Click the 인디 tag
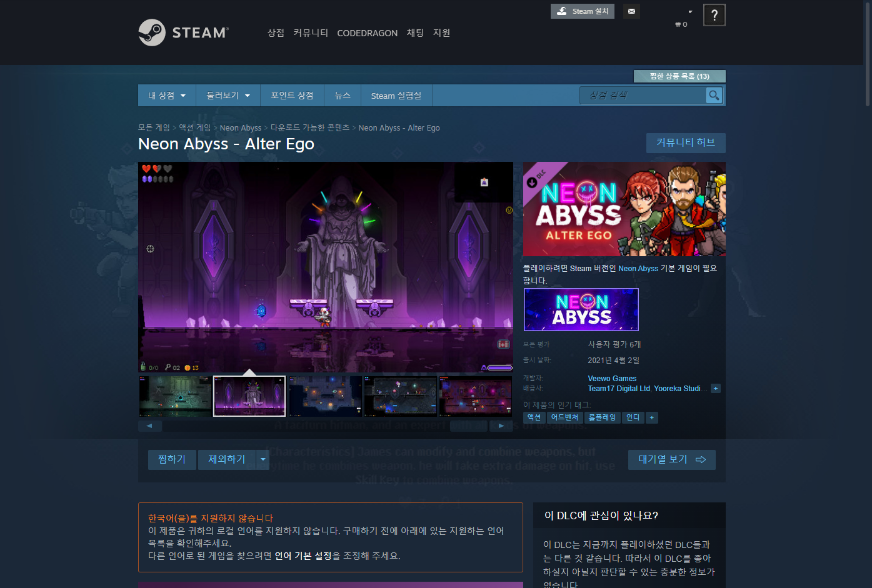This screenshot has height=588, width=872. (x=633, y=417)
